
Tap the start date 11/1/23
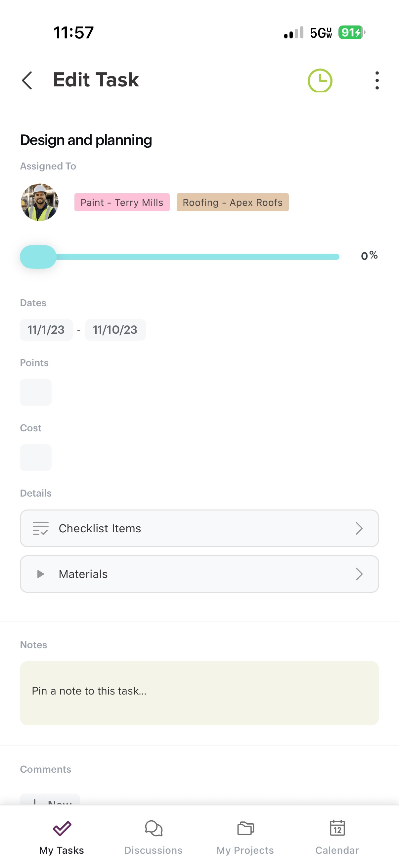pos(46,329)
